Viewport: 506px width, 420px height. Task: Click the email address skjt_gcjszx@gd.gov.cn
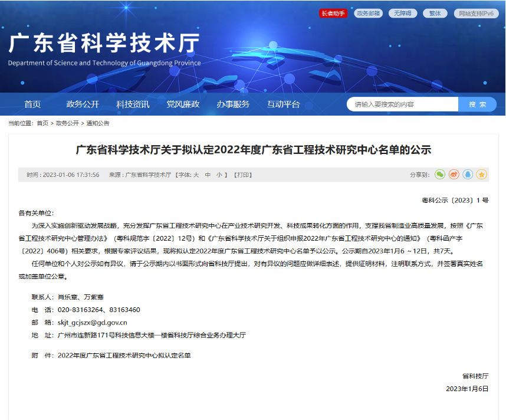pos(92,323)
